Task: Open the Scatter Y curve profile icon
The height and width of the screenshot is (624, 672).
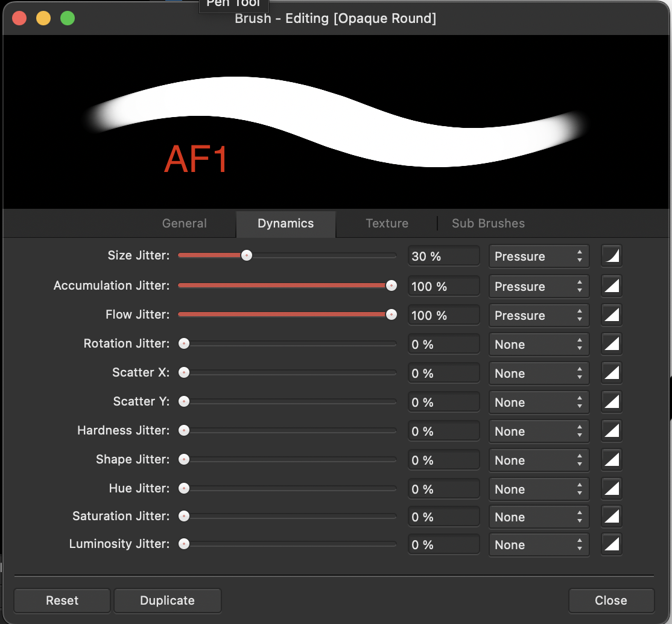Action: point(612,401)
